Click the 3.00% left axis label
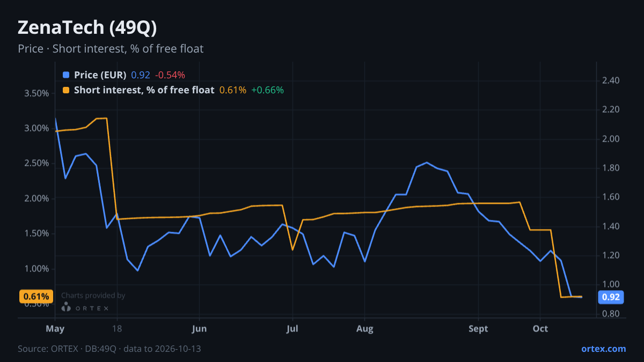Image resolution: width=644 pixels, height=362 pixels. pyautogui.click(x=36, y=128)
